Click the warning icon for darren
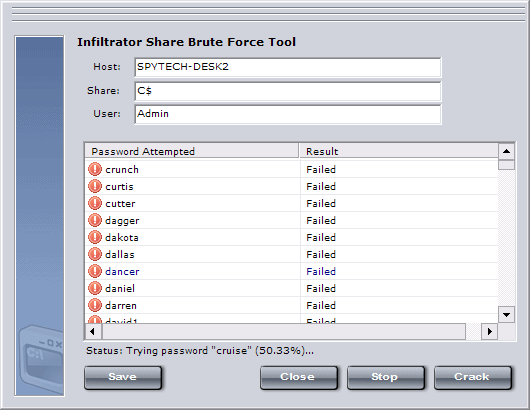Image resolution: width=530 pixels, height=410 pixels. click(95, 305)
